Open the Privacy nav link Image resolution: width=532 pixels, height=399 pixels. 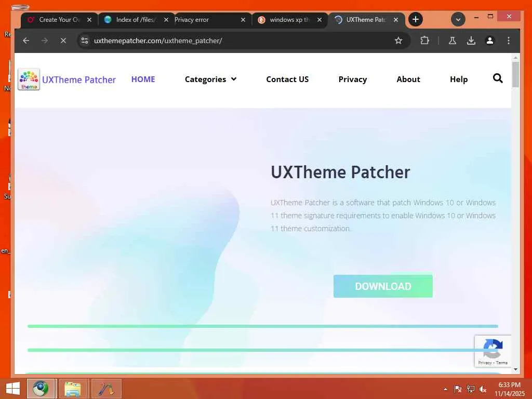click(x=353, y=79)
